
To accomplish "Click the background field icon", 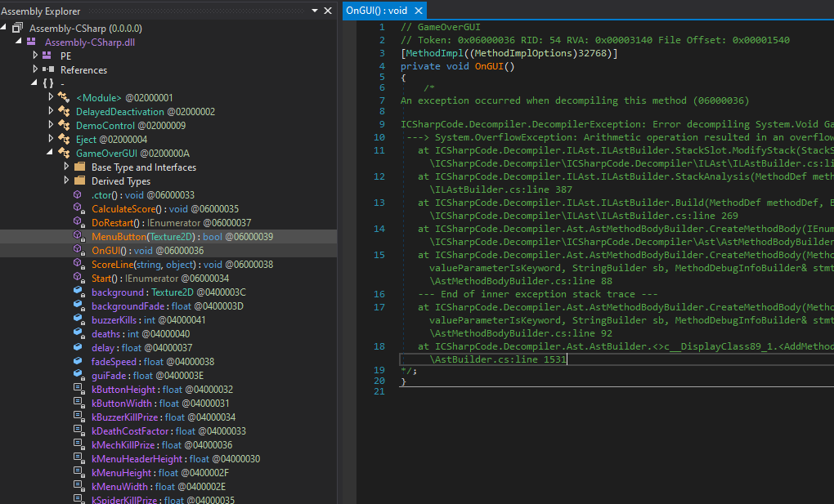I will click(x=78, y=292).
